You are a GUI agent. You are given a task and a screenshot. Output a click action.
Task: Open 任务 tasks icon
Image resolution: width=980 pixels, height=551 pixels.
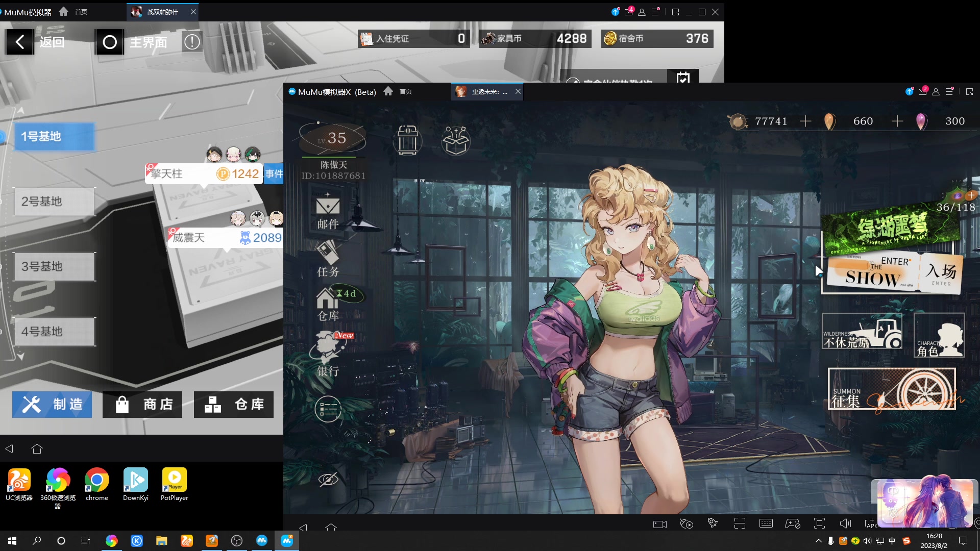click(328, 260)
